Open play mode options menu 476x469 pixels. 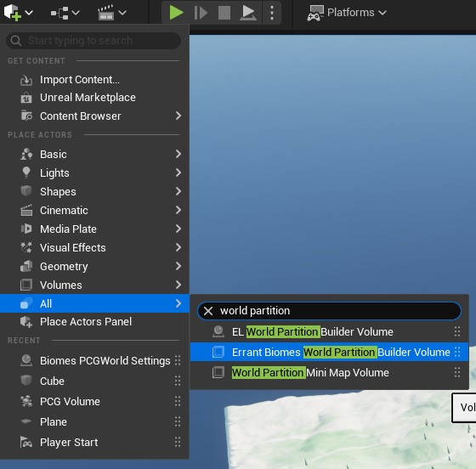(272, 13)
